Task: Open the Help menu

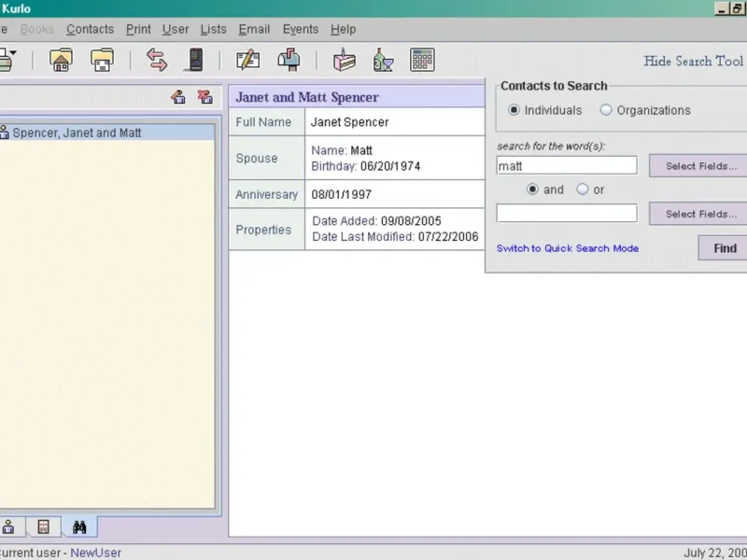Action: pos(343,30)
